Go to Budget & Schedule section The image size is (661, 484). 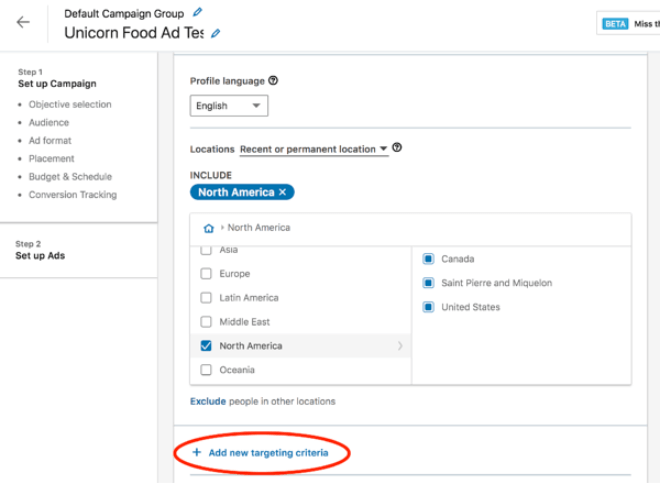click(70, 177)
